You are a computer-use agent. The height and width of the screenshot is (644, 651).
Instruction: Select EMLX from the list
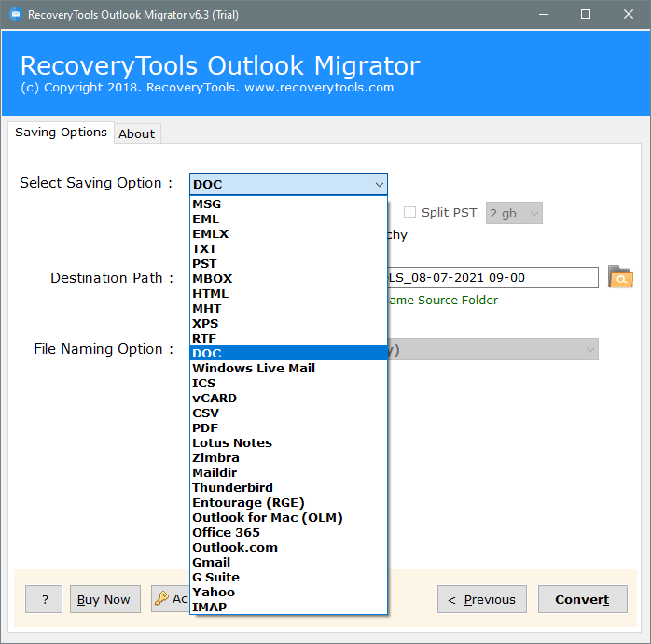pos(288,234)
